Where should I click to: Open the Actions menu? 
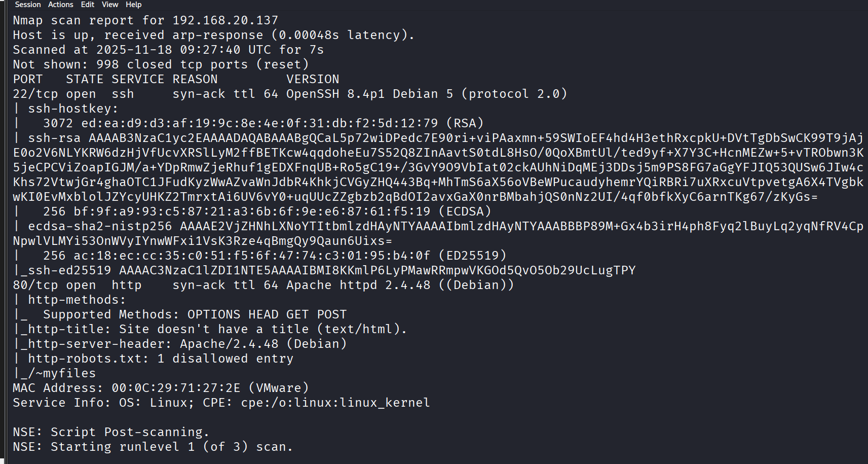(60, 5)
